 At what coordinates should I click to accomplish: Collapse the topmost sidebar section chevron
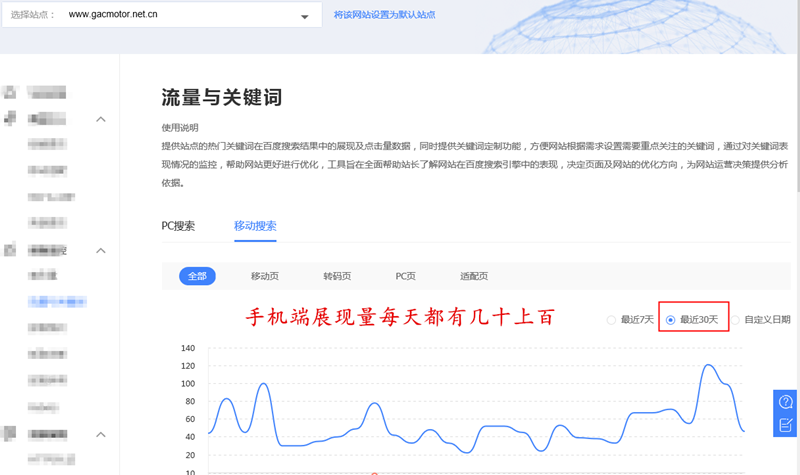[x=101, y=120]
